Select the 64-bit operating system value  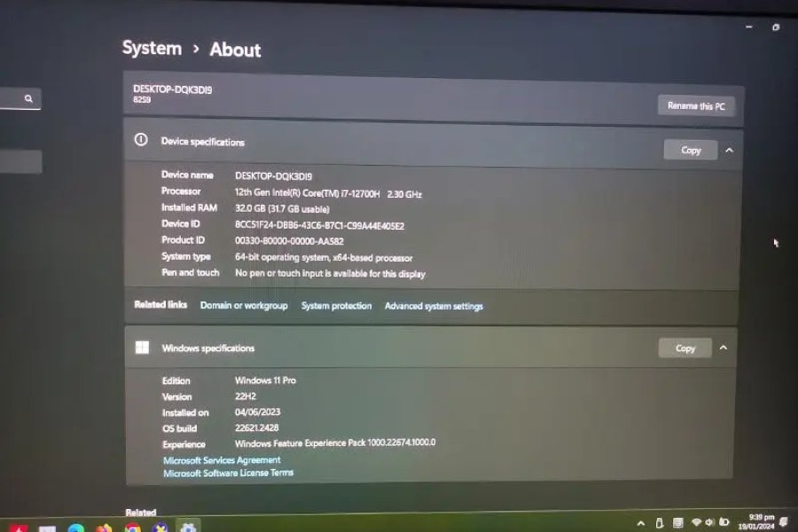click(x=324, y=258)
